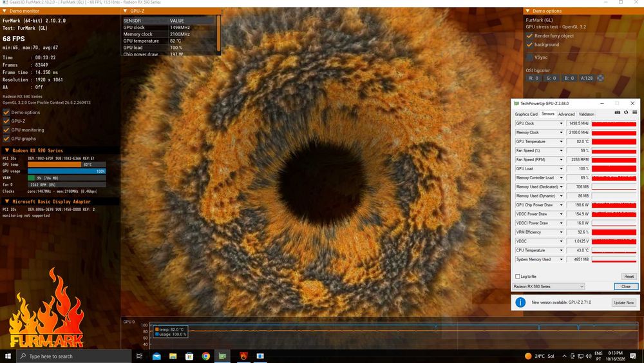Image resolution: width=644 pixels, height=363 pixels.
Task: Click the 190.6 W Chip Power value
Action: (x=578, y=205)
